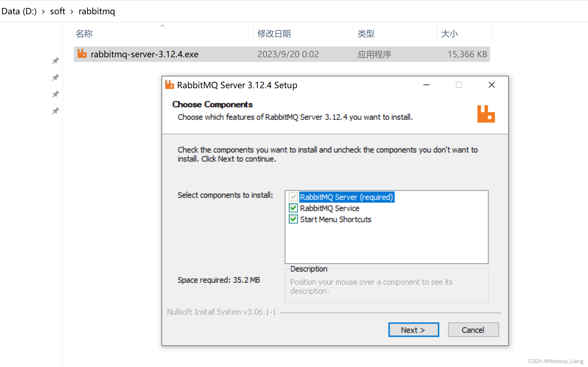Viewport: 588px width, 367px height.
Task: Click the third pin icon in the sidebar
Action: pyautogui.click(x=55, y=94)
